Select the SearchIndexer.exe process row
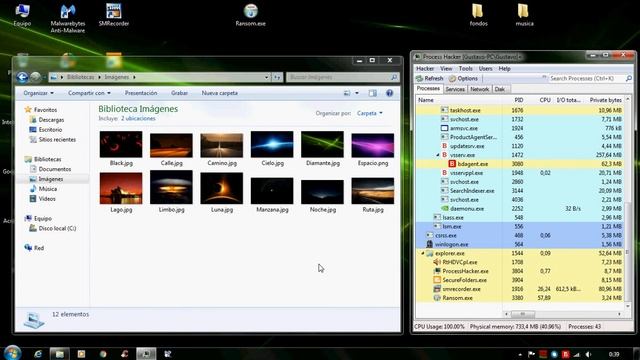Image resolution: width=640 pixels, height=360 pixels. click(x=519, y=191)
